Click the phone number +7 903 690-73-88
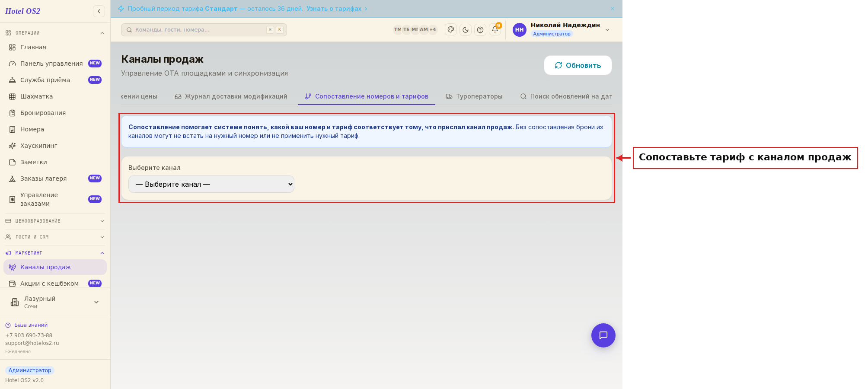This screenshot has width=868, height=389. (x=29, y=335)
